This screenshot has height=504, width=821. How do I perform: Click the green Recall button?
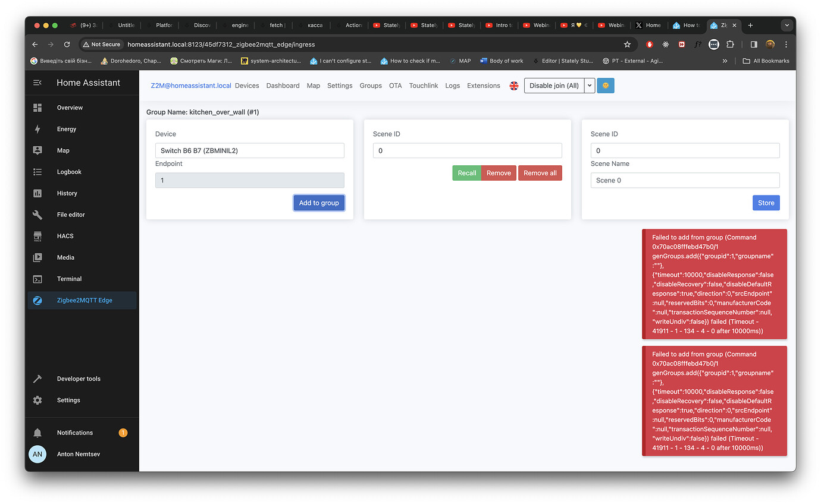466,173
